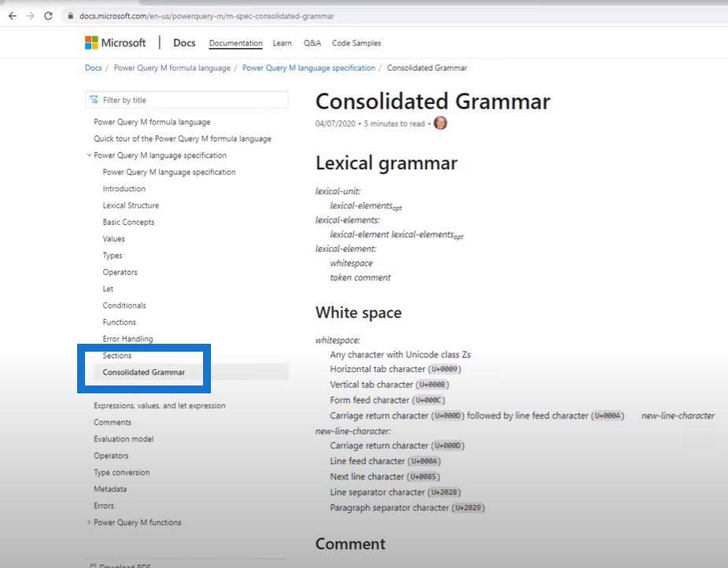Click the padlock icon in address bar

[71, 16]
